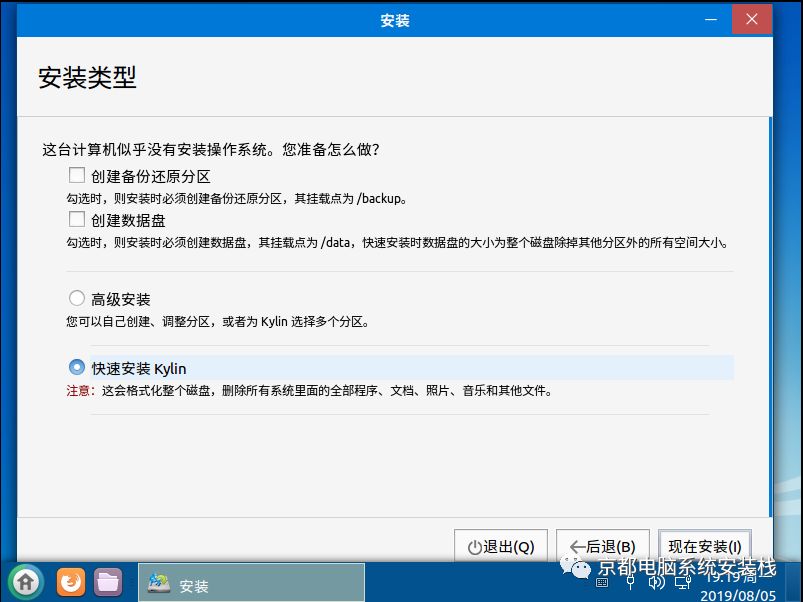Launch the Firefox browser from taskbar
The image size is (803, 602).
click(x=71, y=582)
